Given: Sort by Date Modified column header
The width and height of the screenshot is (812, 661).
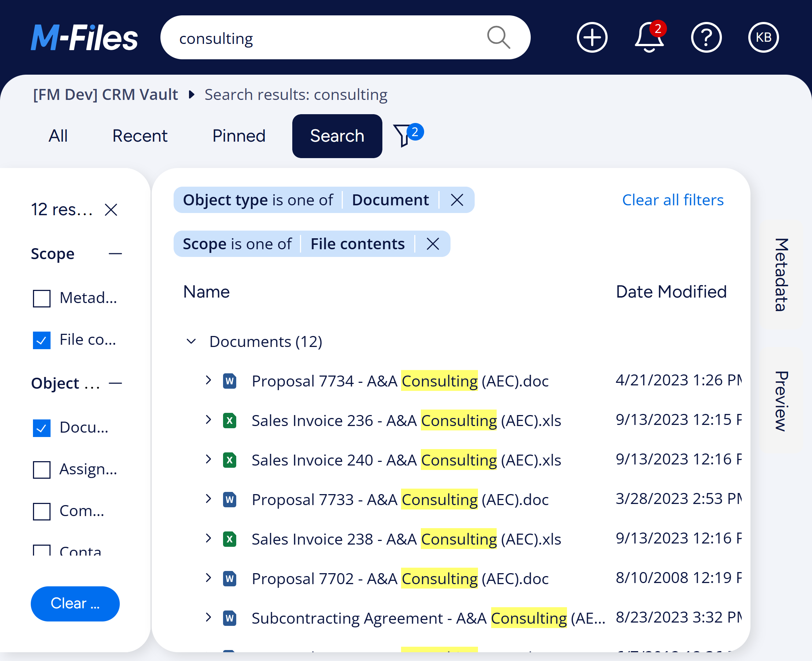Looking at the screenshot, I should (671, 292).
